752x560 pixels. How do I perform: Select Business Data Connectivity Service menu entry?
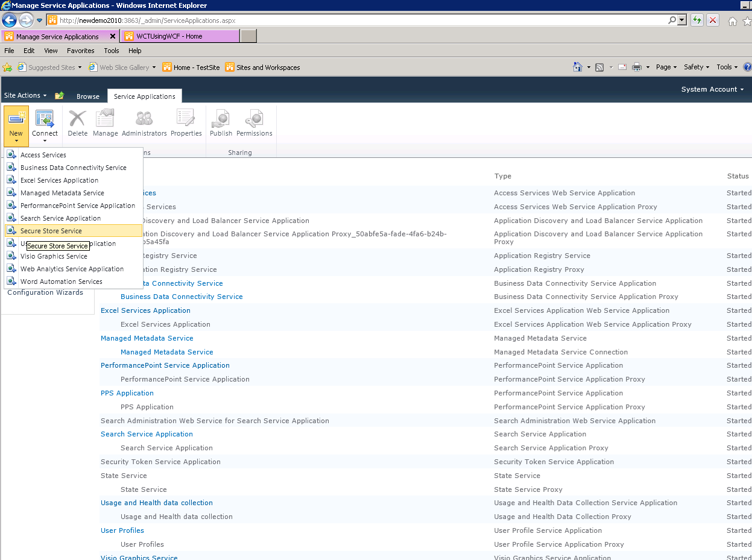(74, 168)
